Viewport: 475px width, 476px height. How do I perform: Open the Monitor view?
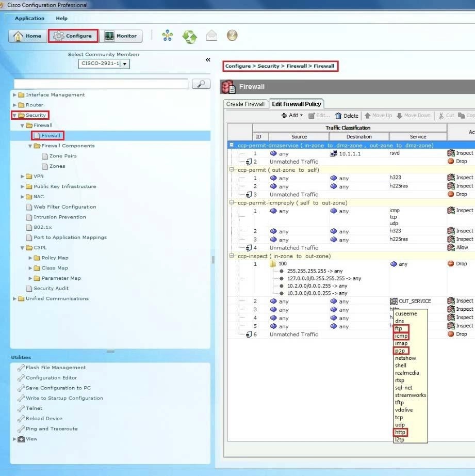coord(121,36)
